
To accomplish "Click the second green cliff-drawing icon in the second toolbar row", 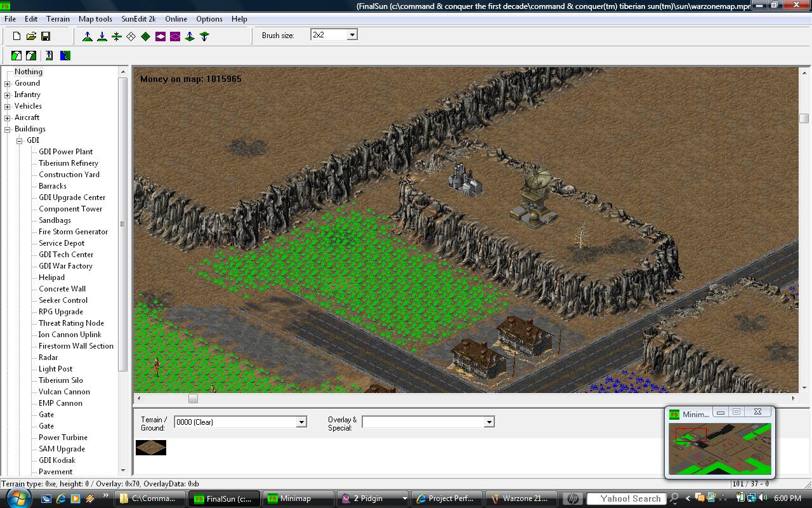I will click(31, 56).
